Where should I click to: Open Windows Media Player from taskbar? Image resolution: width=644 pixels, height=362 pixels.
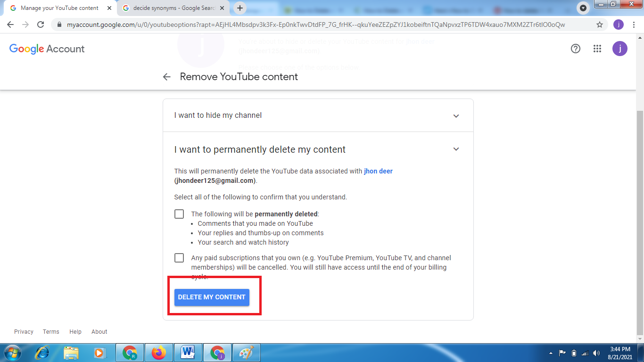point(99,353)
